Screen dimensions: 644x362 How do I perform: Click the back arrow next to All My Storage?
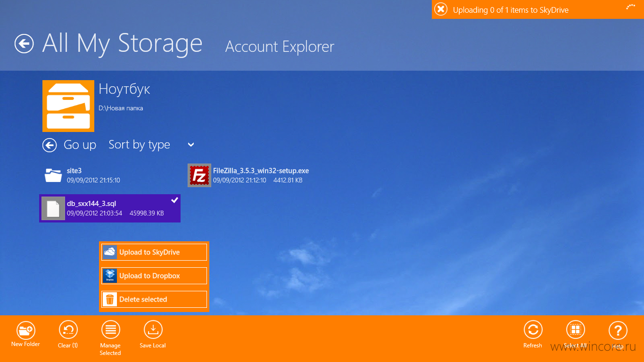click(x=24, y=43)
